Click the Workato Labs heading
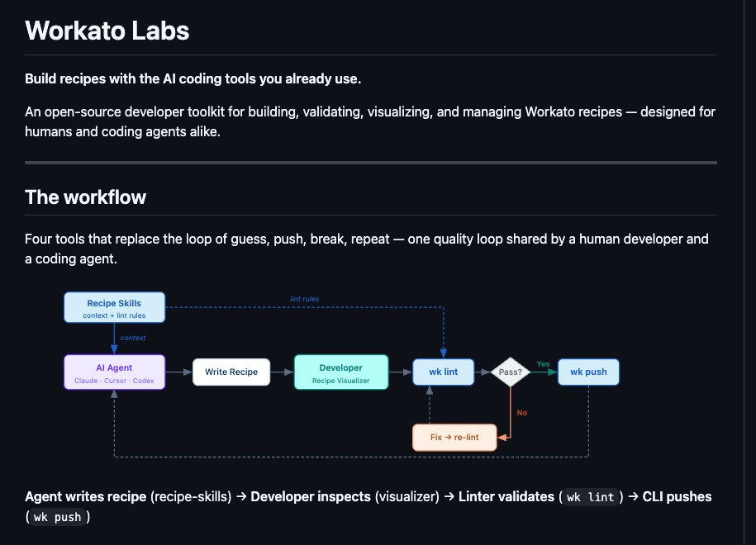Screen dimensions: 756x545 pos(107,31)
